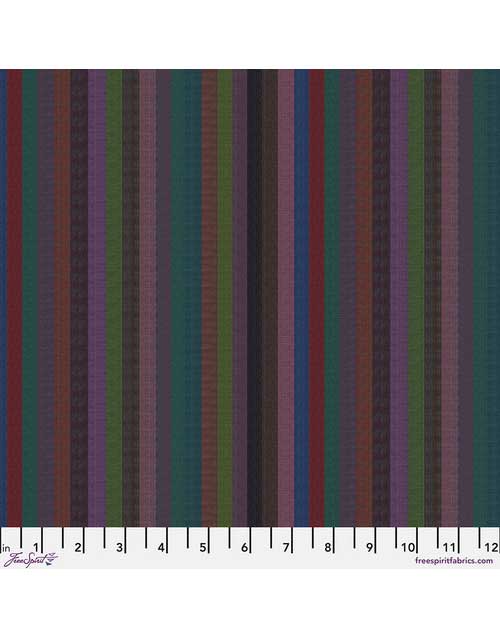Click the ruler number 12
500x638 pixels.
492,548
